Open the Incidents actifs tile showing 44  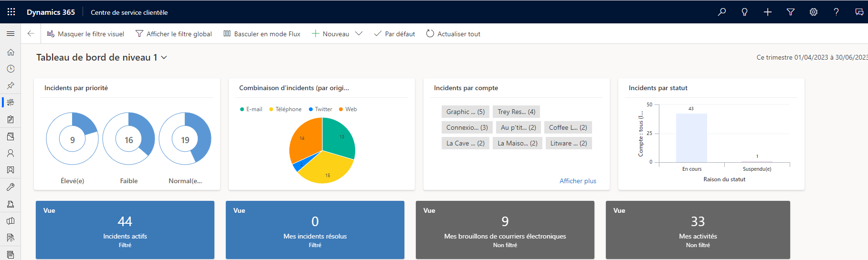coord(125,230)
